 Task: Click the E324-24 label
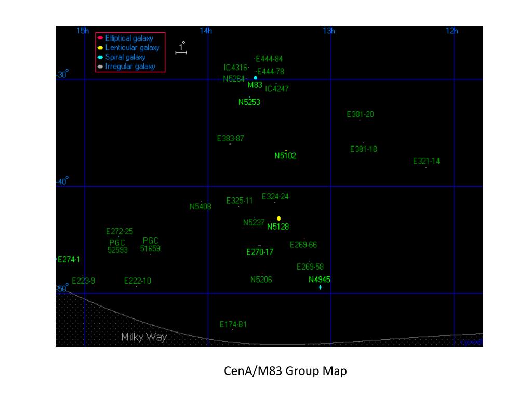tap(275, 197)
